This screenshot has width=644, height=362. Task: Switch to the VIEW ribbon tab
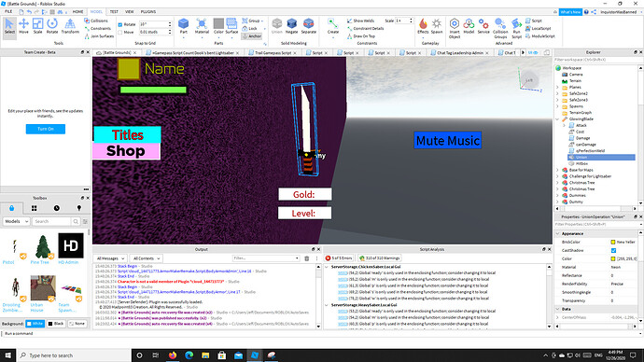[130, 11]
